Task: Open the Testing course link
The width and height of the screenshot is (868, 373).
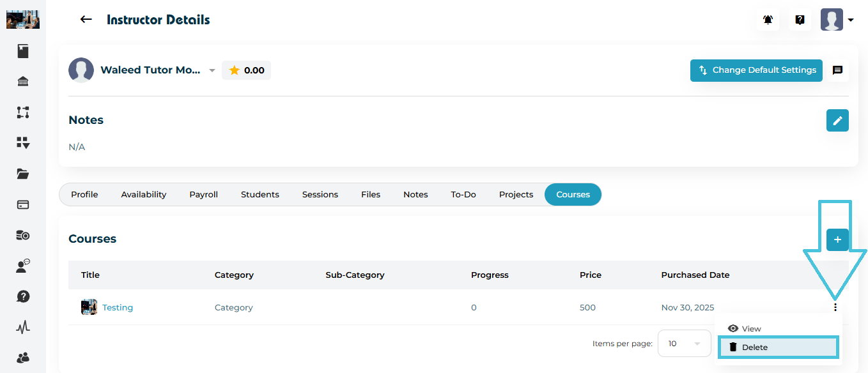Action: [118, 307]
